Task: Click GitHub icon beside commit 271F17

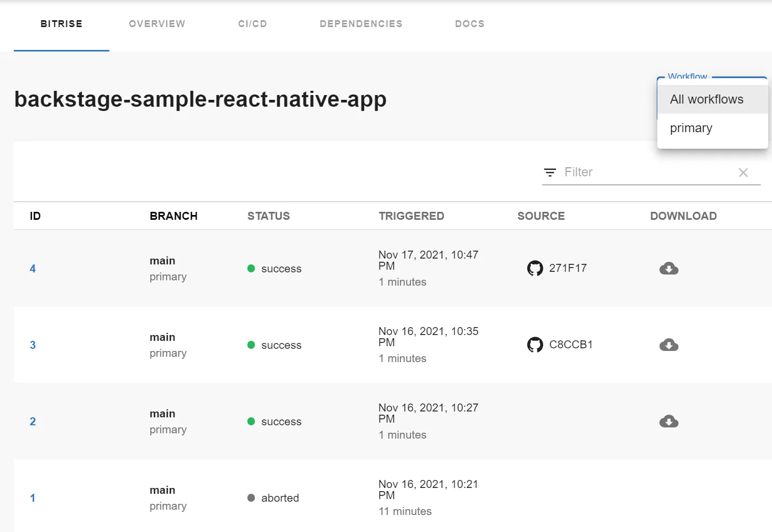Action: (x=535, y=268)
